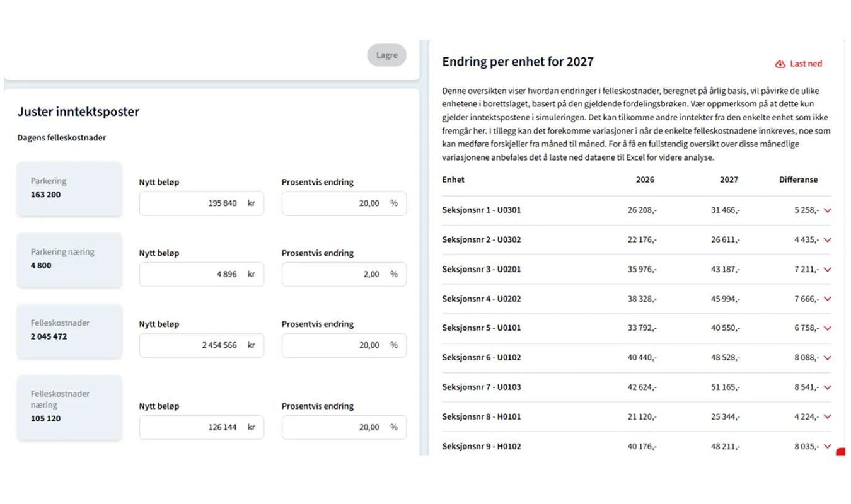The width and height of the screenshot is (851, 504).
Task: Expand Seksjonsnr 5 - U0101 row chevron
Action: (x=827, y=328)
